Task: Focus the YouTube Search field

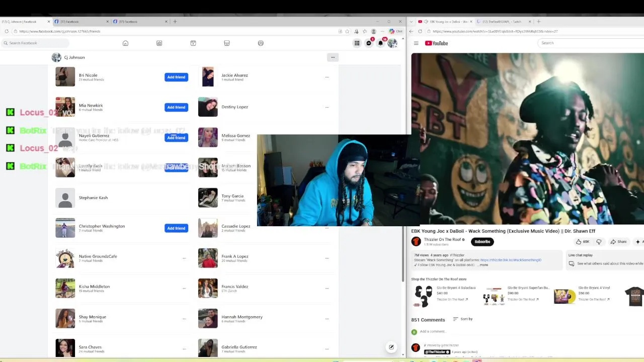Action: coord(591,43)
